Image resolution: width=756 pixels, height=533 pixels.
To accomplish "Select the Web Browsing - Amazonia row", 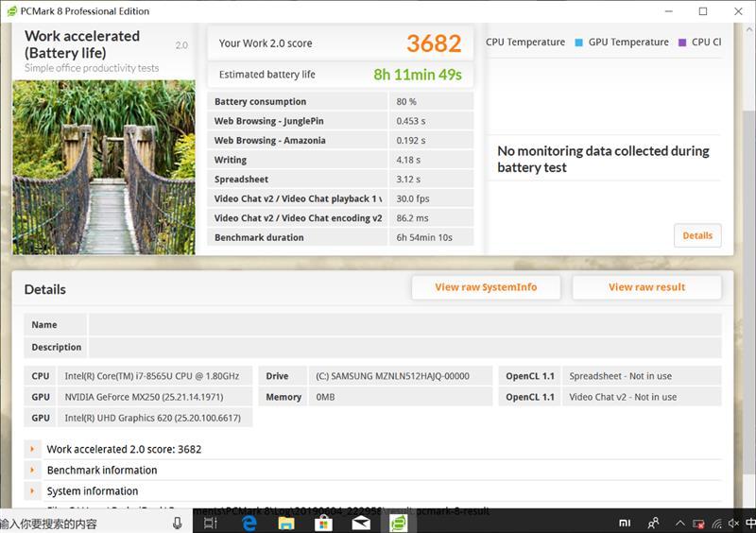I will pos(340,141).
